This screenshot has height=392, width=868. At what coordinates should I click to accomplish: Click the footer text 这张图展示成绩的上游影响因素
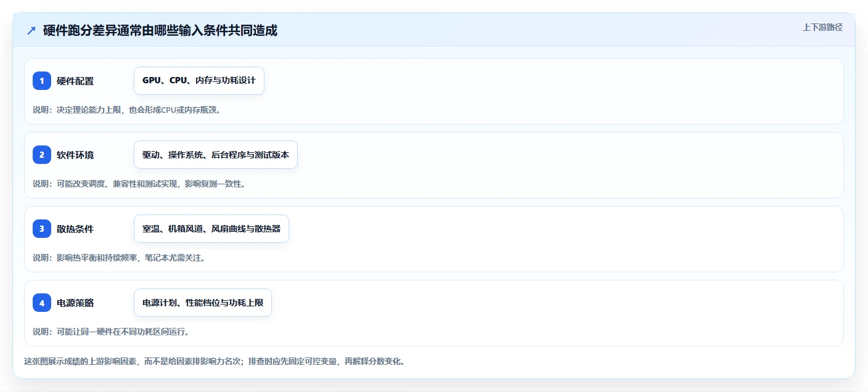tap(81, 361)
